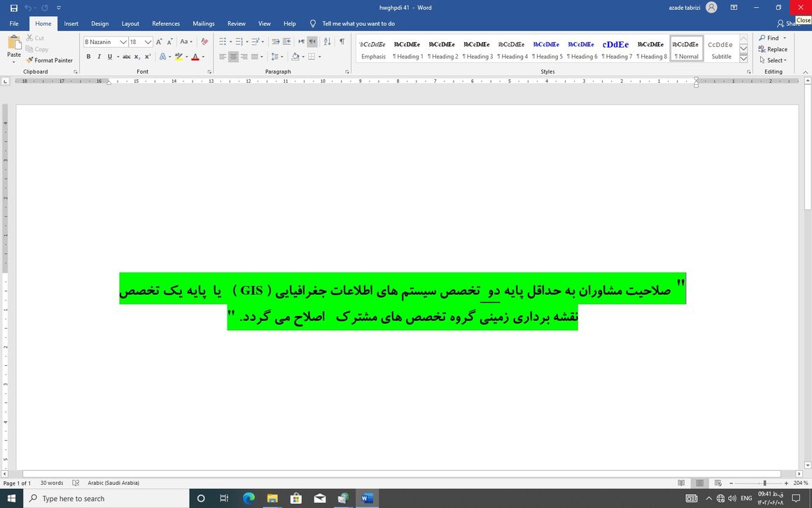This screenshot has width=812, height=508.
Task: Click the proofing check icon in status bar
Action: pyautogui.click(x=76, y=483)
